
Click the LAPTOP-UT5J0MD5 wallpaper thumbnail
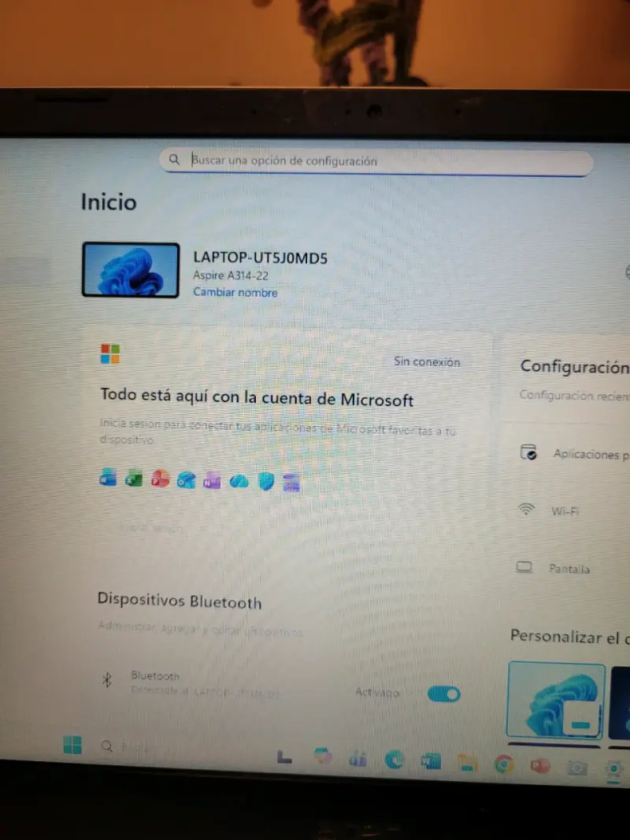(x=131, y=269)
